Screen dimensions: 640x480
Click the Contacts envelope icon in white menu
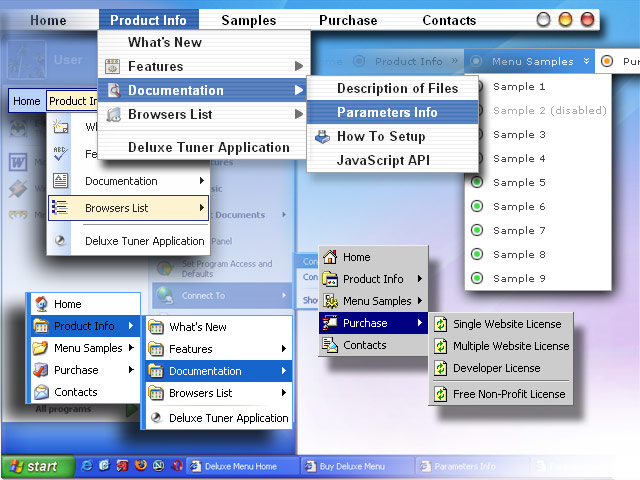coord(42,392)
